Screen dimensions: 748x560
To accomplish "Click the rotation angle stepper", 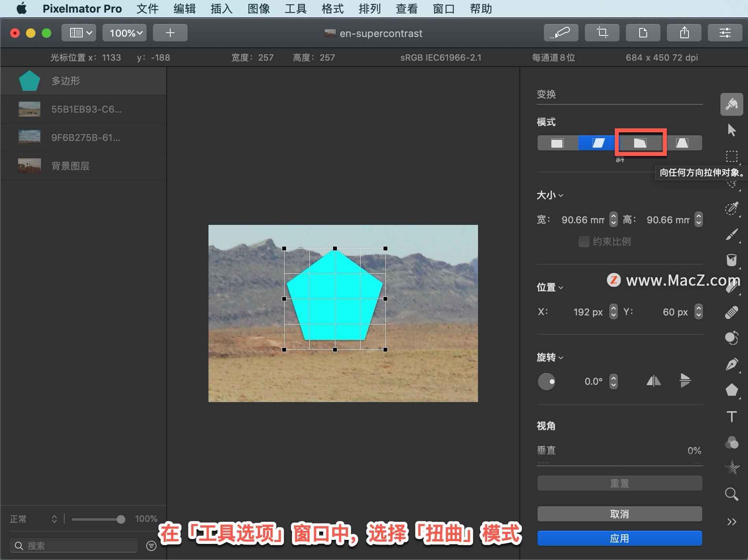I will tap(613, 381).
